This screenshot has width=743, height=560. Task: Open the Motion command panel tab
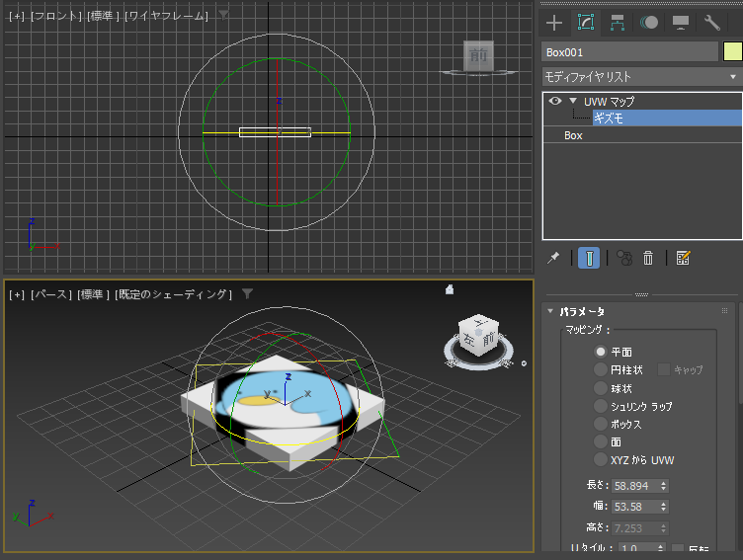(x=649, y=23)
